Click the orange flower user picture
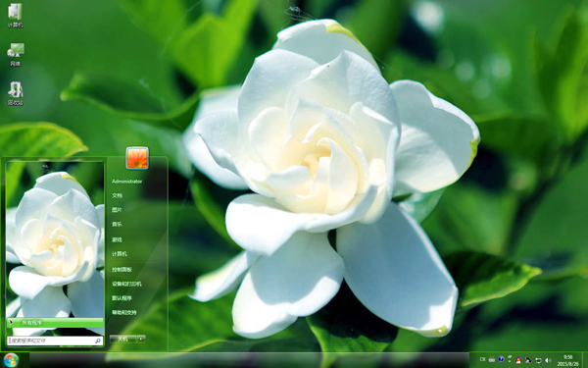Image resolution: width=588 pixels, height=368 pixels. (137, 158)
